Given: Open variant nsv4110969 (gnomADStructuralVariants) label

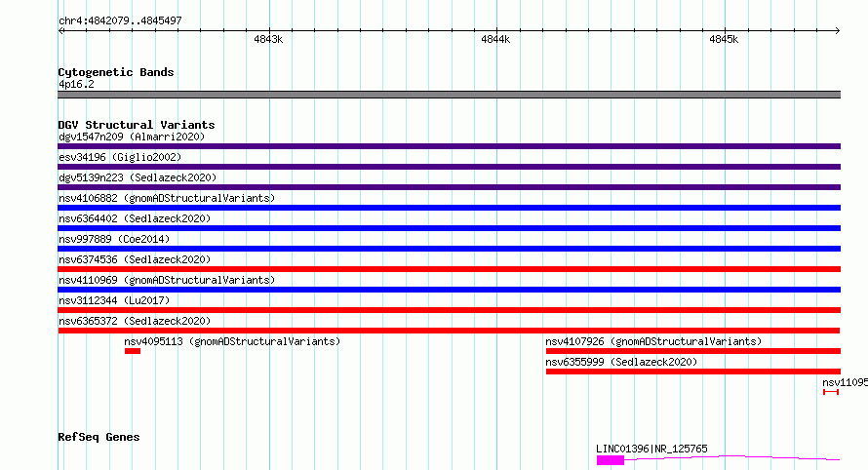Looking at the screenshot, I should [167, 280].
